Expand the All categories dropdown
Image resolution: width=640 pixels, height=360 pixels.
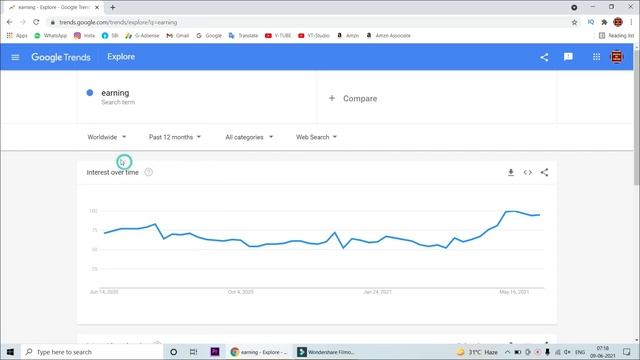point(249,137)
